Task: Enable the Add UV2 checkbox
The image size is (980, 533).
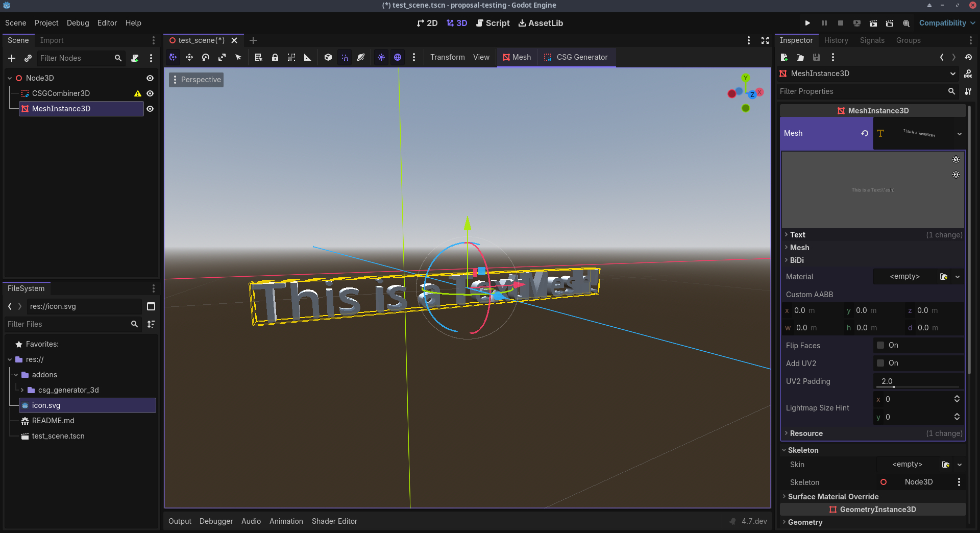Action: coord(880,363)
